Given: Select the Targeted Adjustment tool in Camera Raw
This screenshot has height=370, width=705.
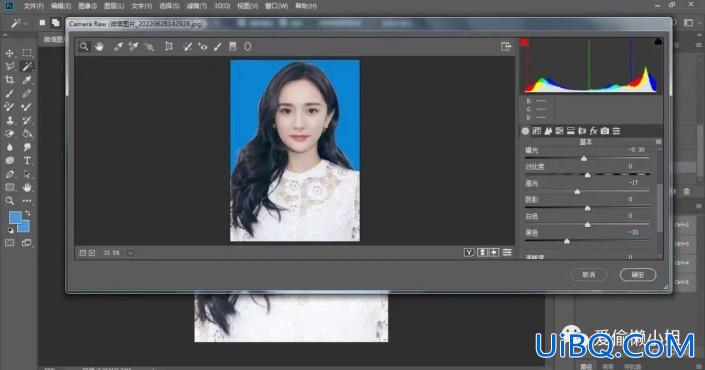Looking at the screenshot, I should pos(149,46).
